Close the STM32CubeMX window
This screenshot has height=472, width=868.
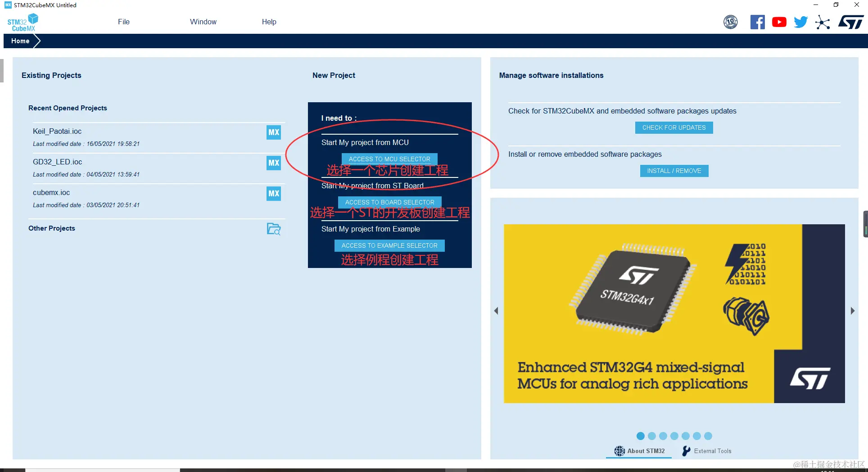pos(857,5)
